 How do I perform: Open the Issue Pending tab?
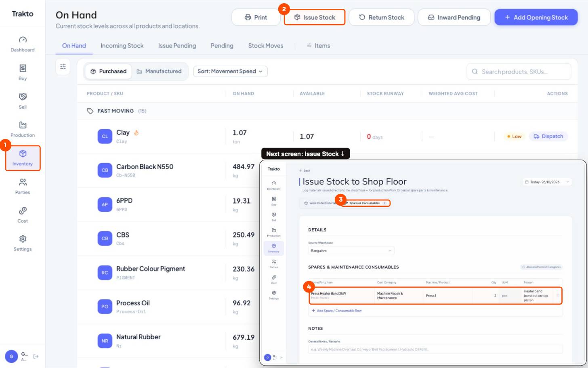(177, 46)
